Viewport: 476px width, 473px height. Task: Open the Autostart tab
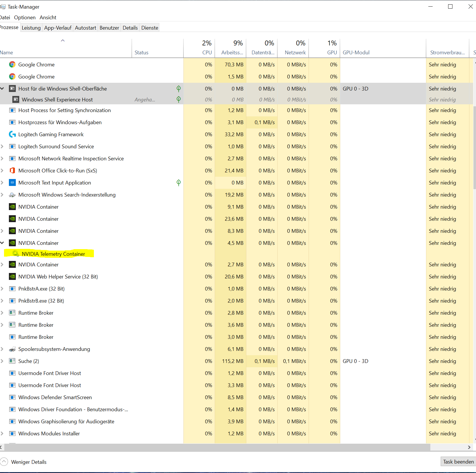click(x=86, y=28)
